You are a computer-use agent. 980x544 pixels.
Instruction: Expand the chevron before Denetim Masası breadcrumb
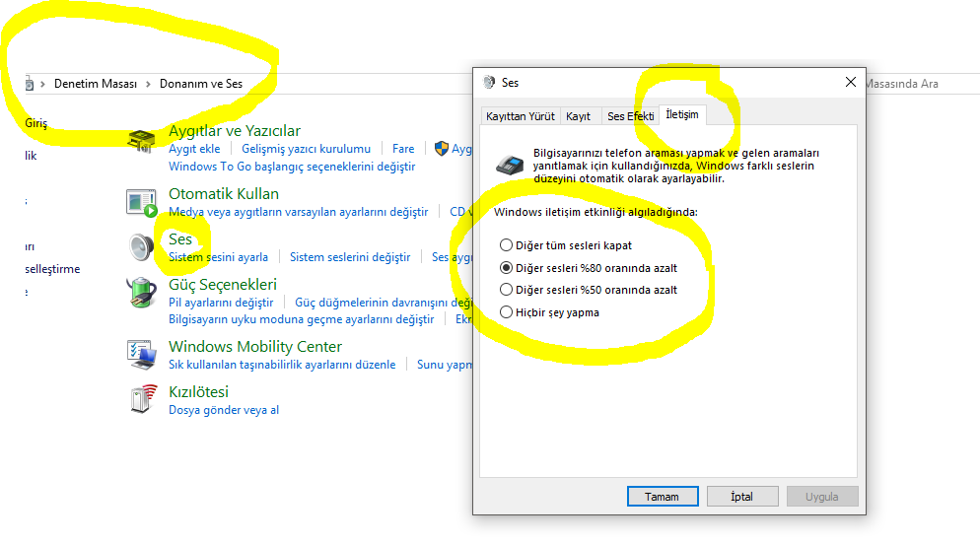click(42, 84)
